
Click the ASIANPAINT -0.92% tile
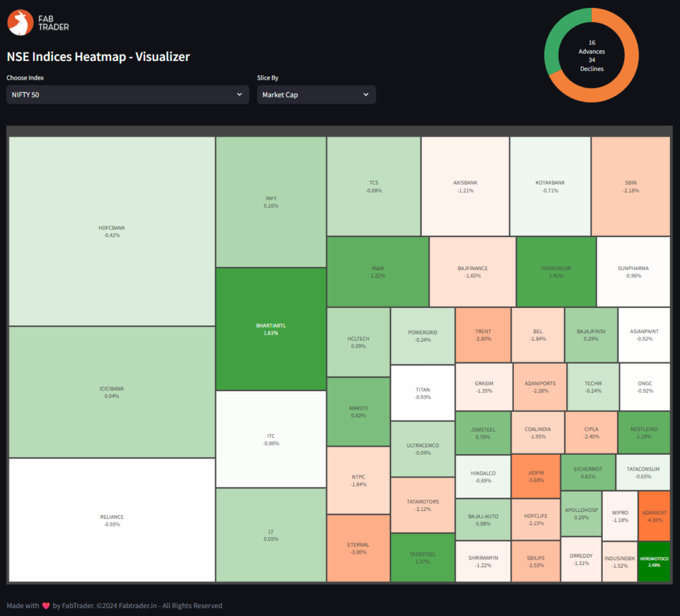pyautogui.click(x=644, y=335)
